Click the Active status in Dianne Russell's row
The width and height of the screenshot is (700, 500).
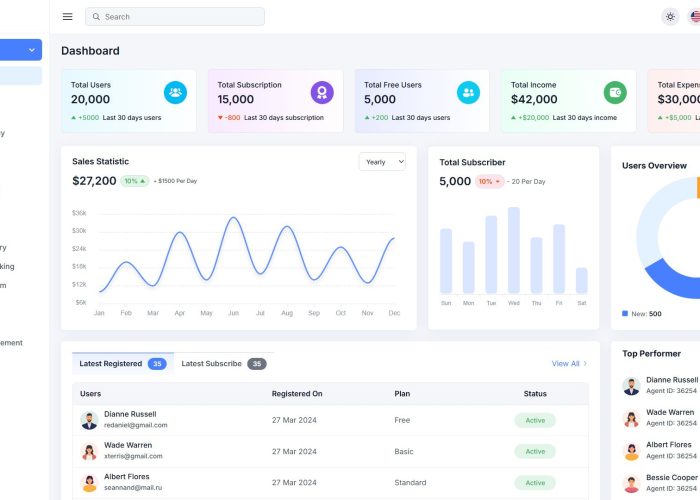click(535, 420)
